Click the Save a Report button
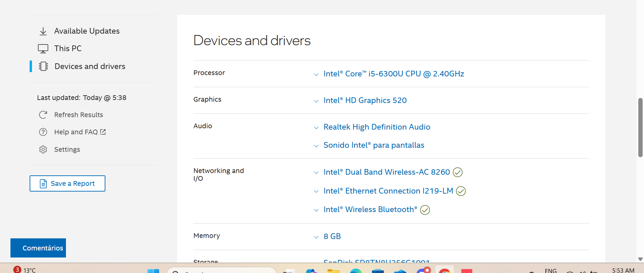This screenshot has width=644, height=273. pyautogui.click(x=67, y=183)
